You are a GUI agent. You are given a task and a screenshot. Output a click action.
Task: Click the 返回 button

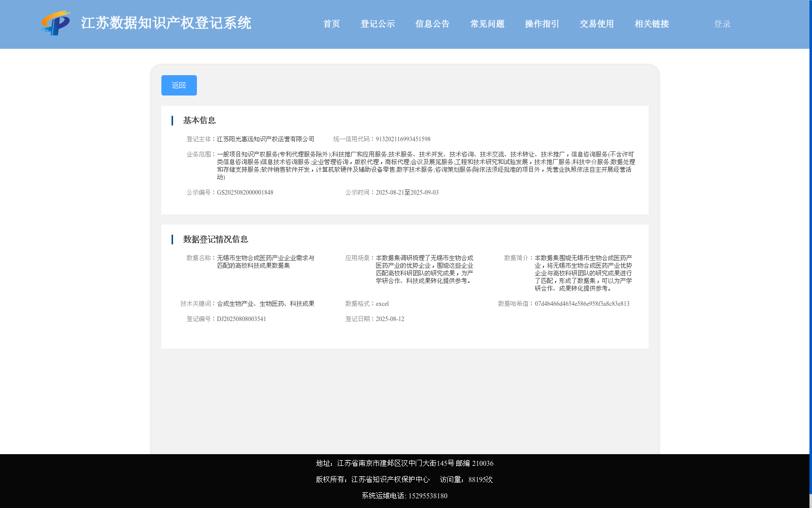point(179,85)
